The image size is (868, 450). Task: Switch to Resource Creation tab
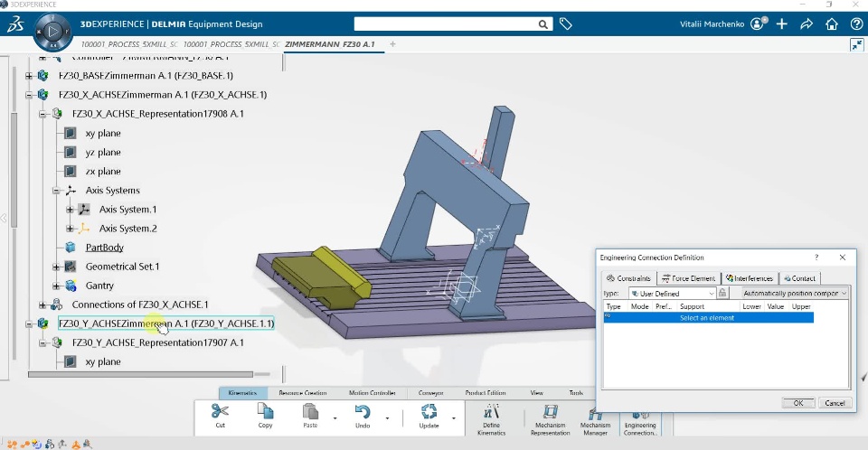click(302, 393)
